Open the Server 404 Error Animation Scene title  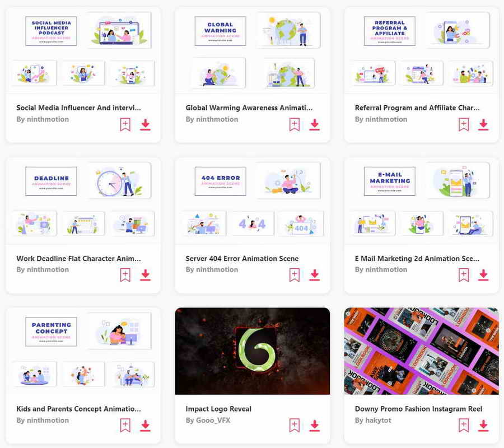[242, 258]
